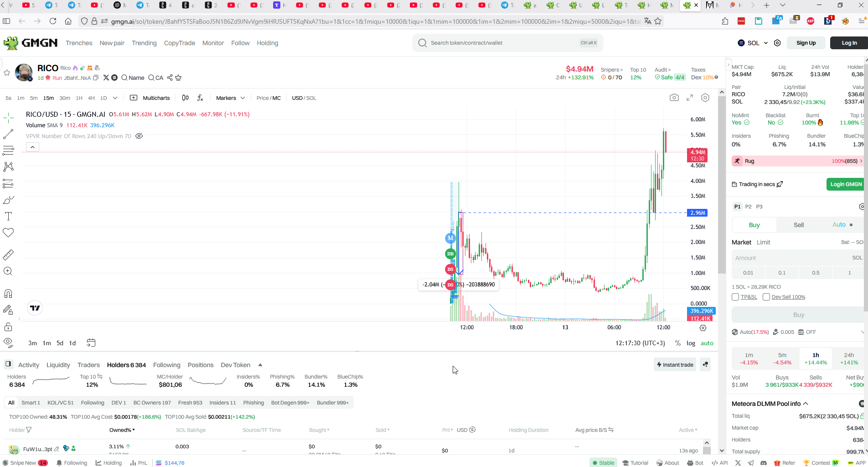Filter holders by KOL/VC 51
The width and height of the screenshot is (868, 467).
tap(60, 403)
